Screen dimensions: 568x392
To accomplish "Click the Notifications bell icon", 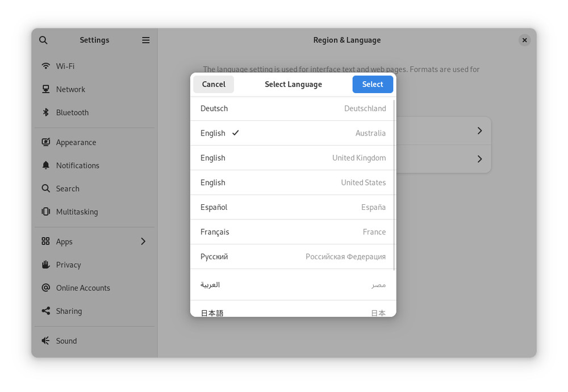I will (46, 165).
